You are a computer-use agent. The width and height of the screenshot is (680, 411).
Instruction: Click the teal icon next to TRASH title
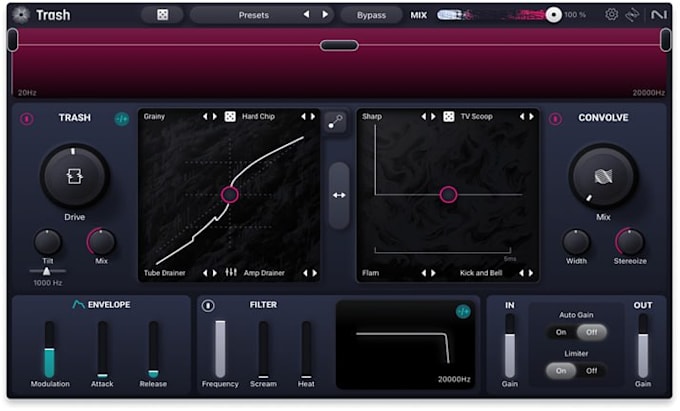(122, 118)
